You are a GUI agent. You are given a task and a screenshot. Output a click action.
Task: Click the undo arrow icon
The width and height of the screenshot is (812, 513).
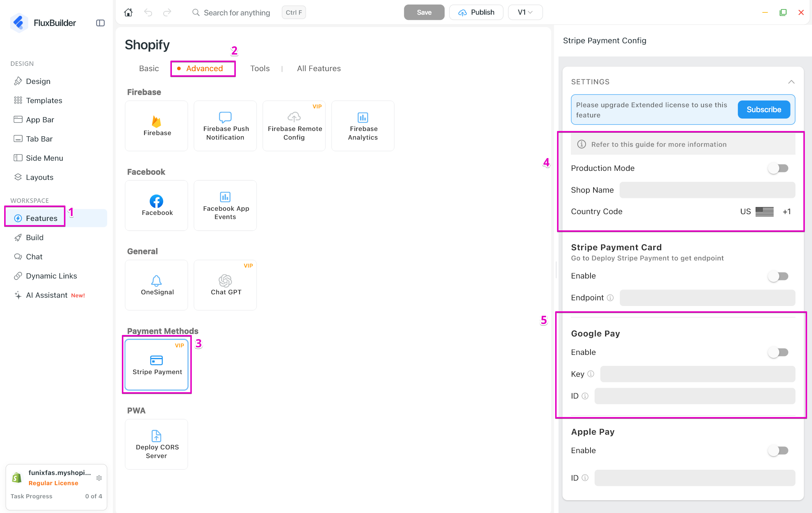pyautogui.click(x=148, y=12)
